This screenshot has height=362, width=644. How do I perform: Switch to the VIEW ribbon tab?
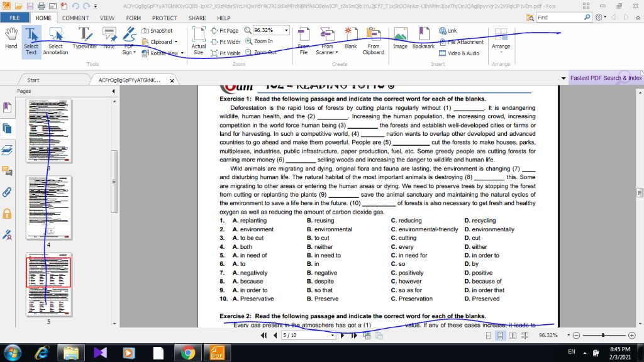[x=107, y=18]
